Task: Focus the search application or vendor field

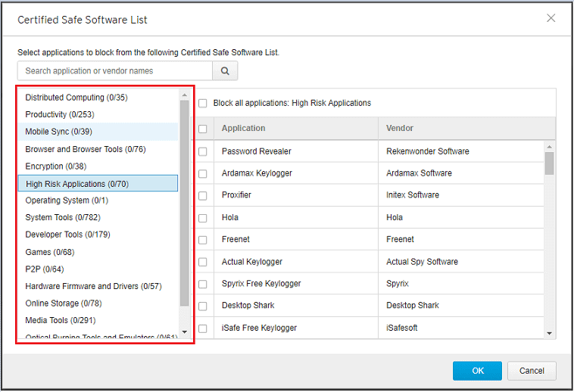Action: tap(115, 71)
